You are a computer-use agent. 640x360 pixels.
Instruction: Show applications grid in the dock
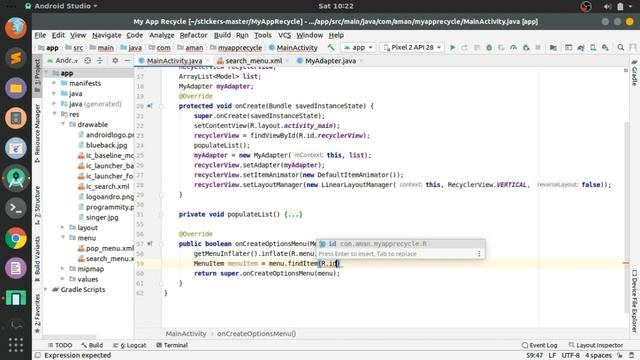click(16, 345)
